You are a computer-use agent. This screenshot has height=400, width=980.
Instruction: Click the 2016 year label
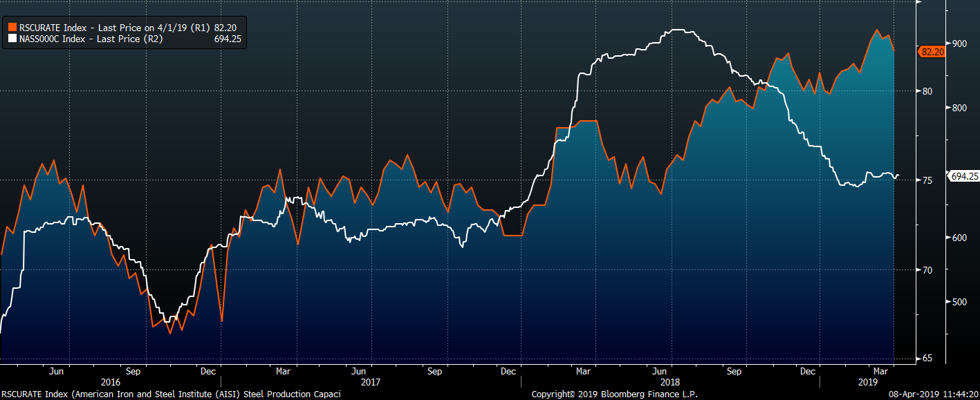tap(111, 381)
